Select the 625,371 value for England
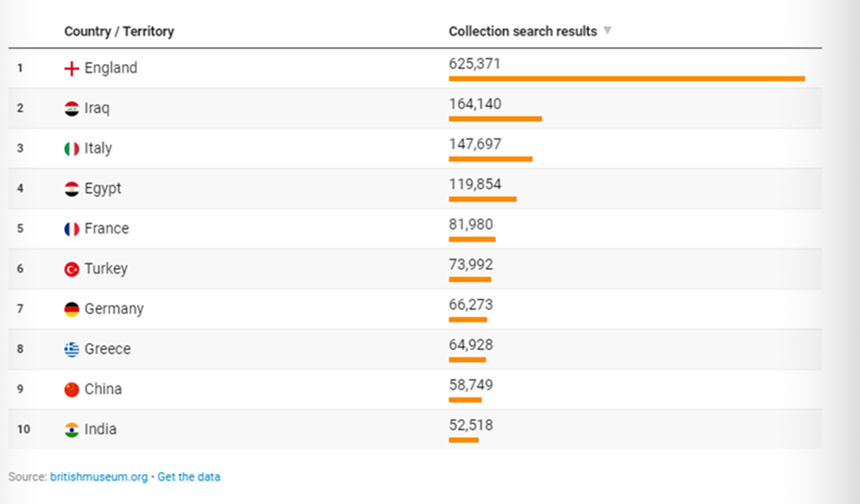Screen dimensions: 860x504 coord(474,64)
